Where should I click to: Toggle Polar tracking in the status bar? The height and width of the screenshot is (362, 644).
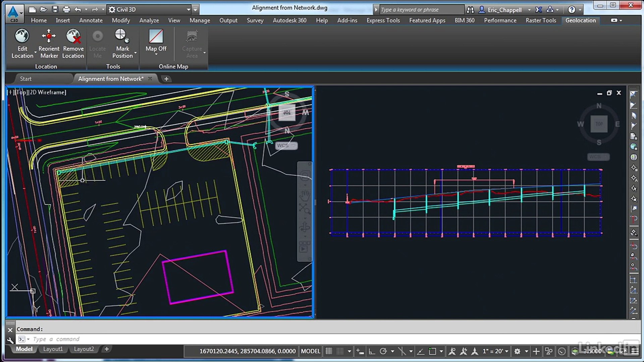[x=383, y=351]
